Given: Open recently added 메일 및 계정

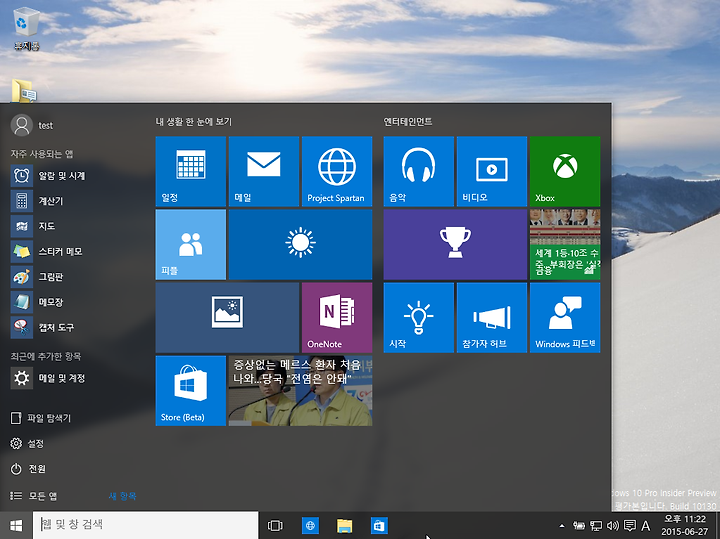Looking at the screenshot, I should point(48,378).
